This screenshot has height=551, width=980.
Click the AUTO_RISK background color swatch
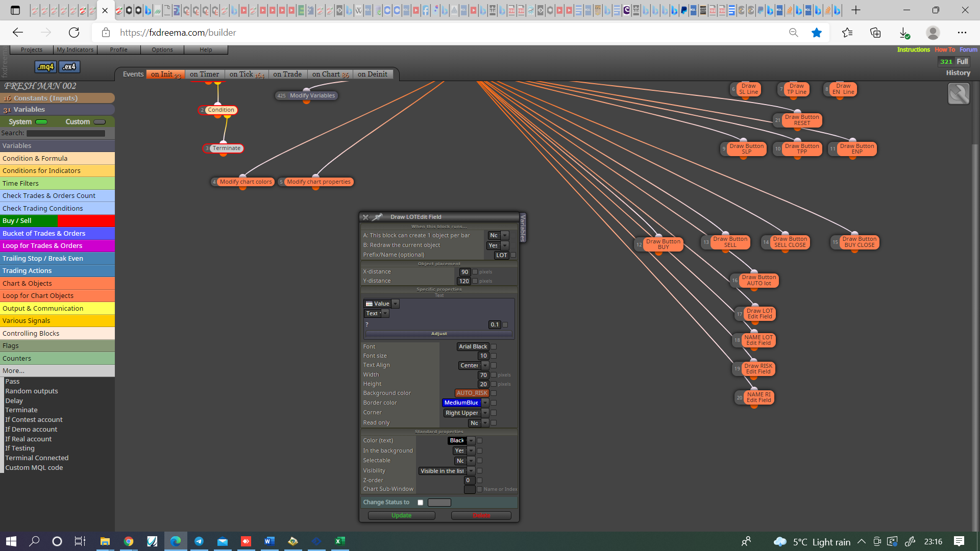point(472,393)
